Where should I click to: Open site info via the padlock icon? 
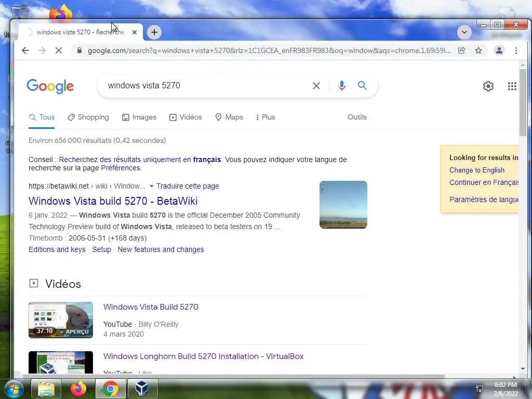click(x=79, y=50)
